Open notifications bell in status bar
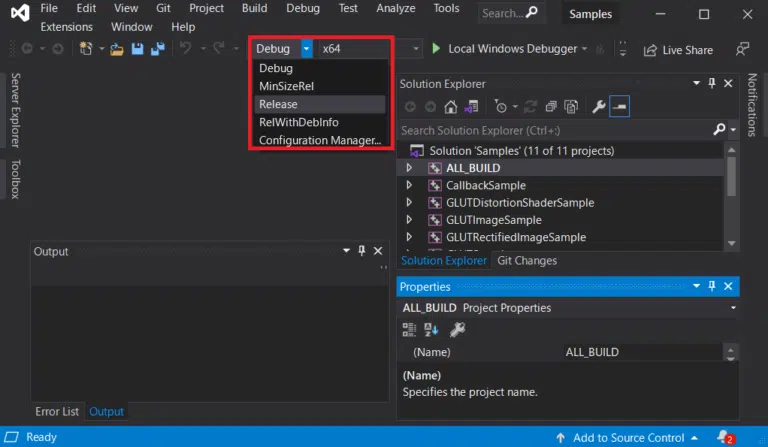Screen dimensions: 768x447 coord(723,437)
